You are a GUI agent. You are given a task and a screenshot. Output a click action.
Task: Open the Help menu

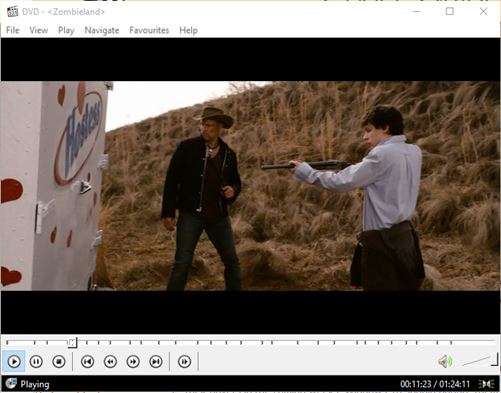[x=188, y=30]
